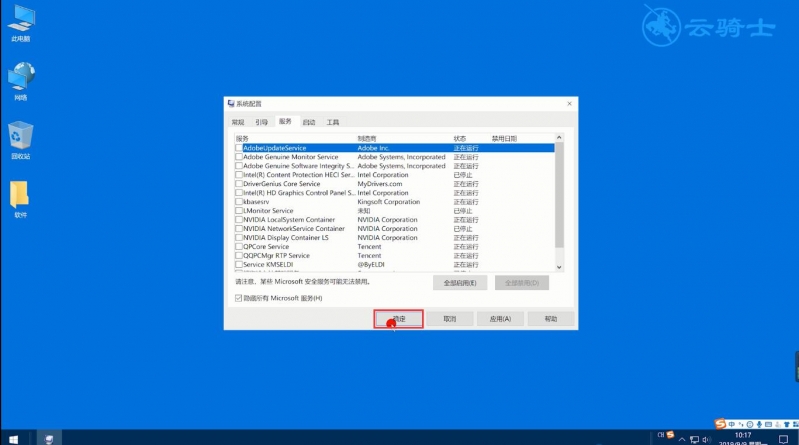The width and height of the screenshot is (799, 445).
Task: Switch to the 引导 tab
Action: tap(261, 122)
